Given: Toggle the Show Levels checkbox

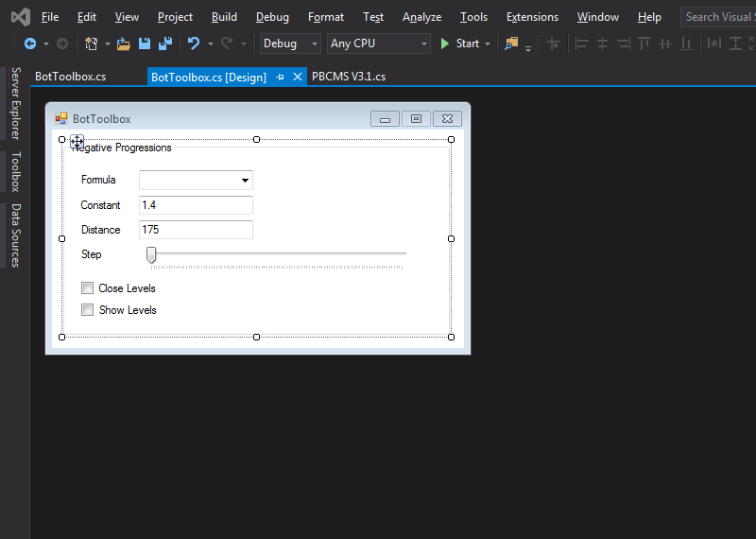Looking at the screenshot, I should pos(87,310).
